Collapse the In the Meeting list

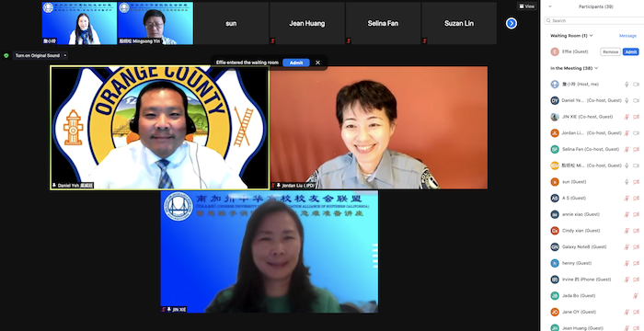pos(596,68)
